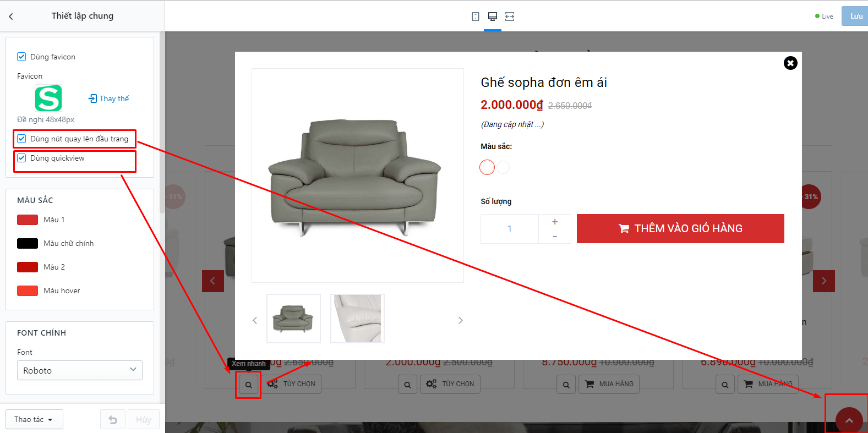Switch to desktop preview icon

(493, 17)
